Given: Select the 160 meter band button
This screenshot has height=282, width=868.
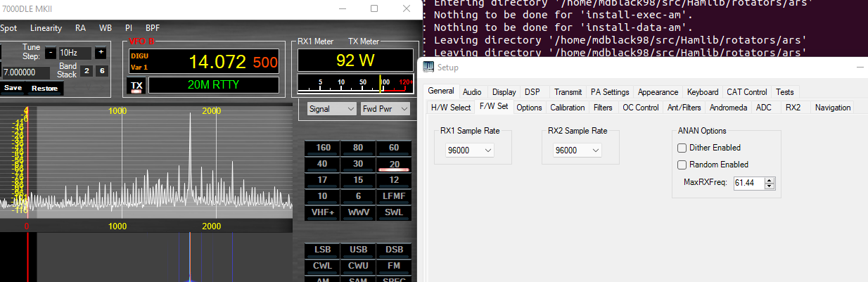Looking at the screenshot, I should click(322, 148).
